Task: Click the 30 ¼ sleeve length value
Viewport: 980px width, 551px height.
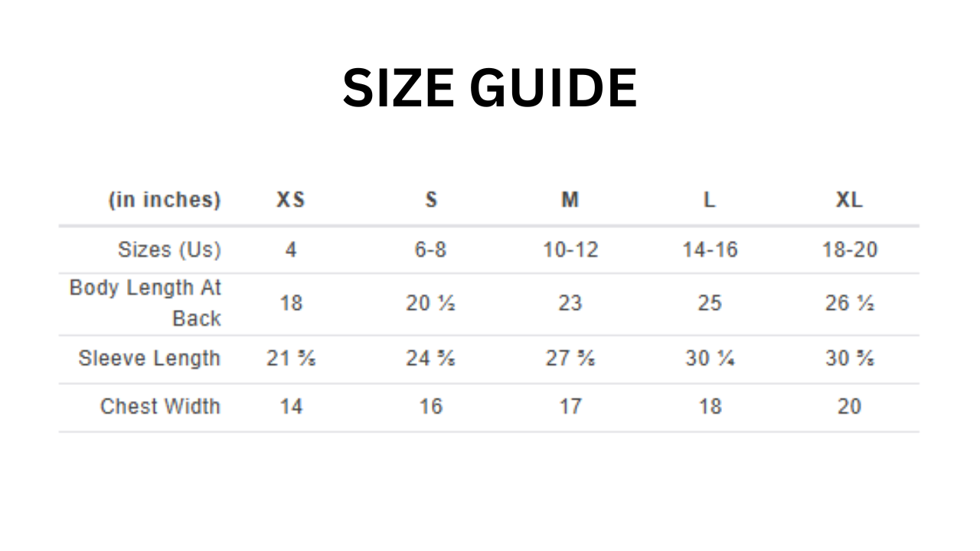Action: coord(710,358)
